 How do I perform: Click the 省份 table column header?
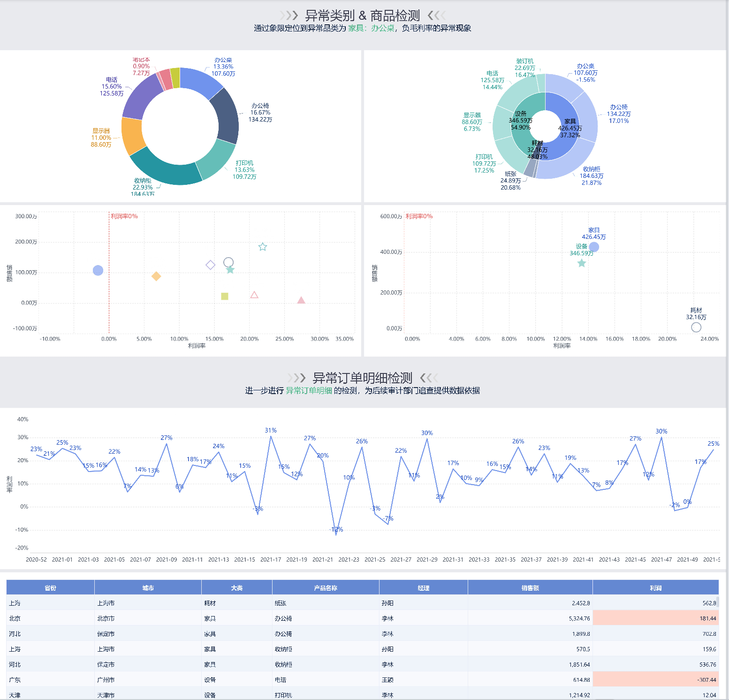coord(50,588)
